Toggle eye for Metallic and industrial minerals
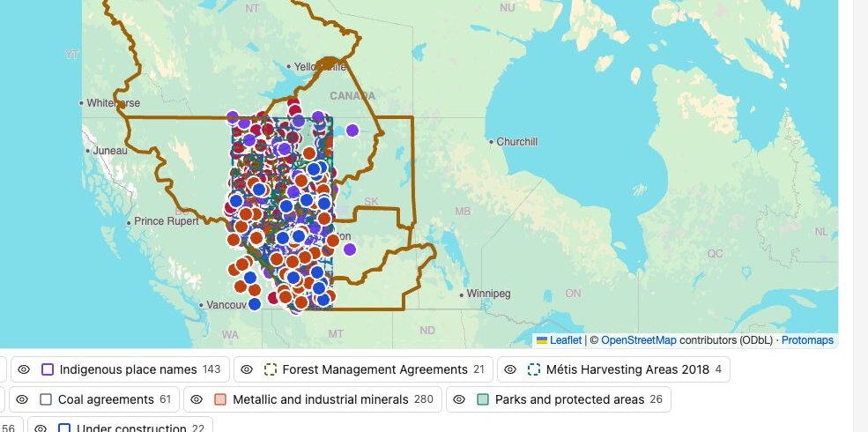This screenshot has height=432, width=868. [x=197, y=399]
